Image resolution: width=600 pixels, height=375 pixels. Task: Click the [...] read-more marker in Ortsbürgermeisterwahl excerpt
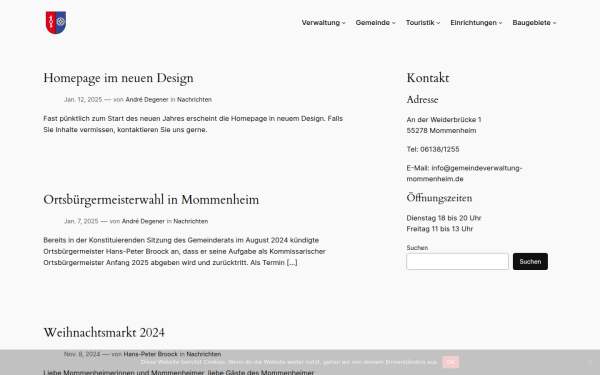[x=292, y=262]
